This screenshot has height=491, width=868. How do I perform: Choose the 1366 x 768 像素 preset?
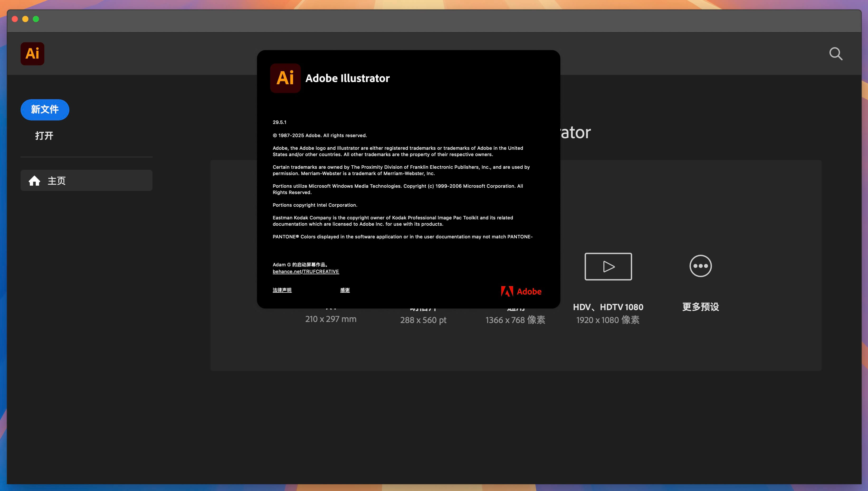515,320
